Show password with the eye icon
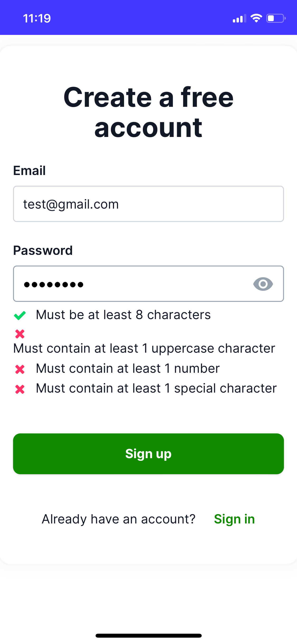 click(263, 284)
